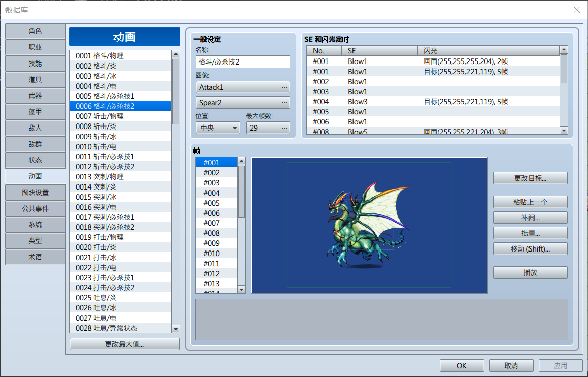The height and width of the screenshot is (377, 588).
Task: Confirm with the OK button
Action: (461, 366)
